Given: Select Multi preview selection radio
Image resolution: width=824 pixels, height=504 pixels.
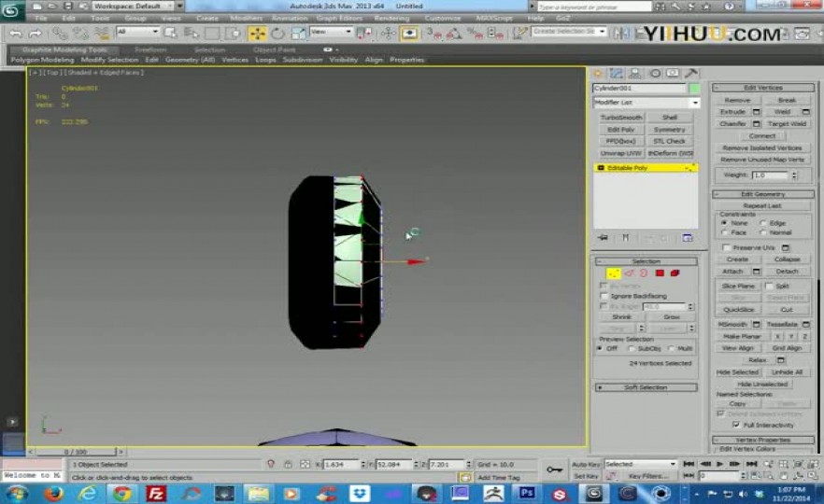Looking at the screenshot, I should click(x=671, y=349).
